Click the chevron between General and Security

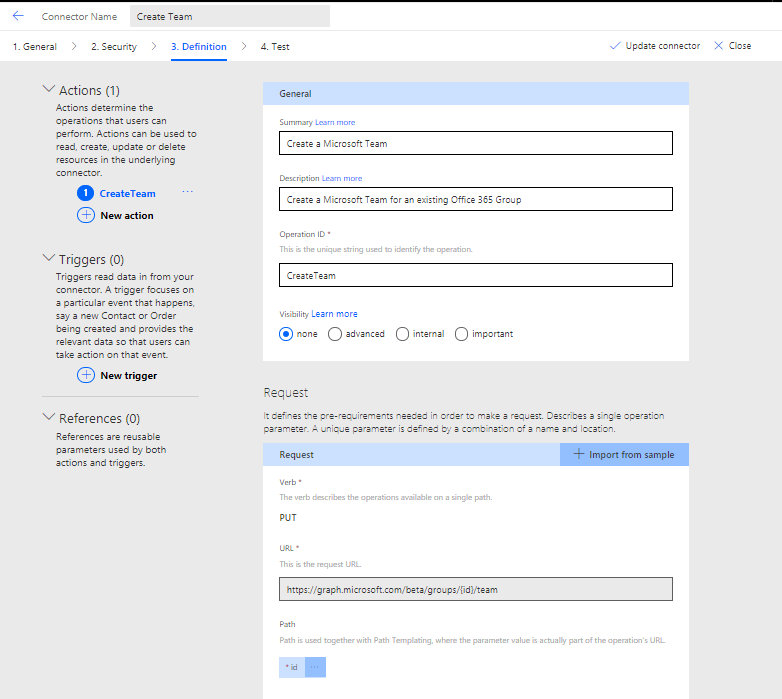click(74, 46)
